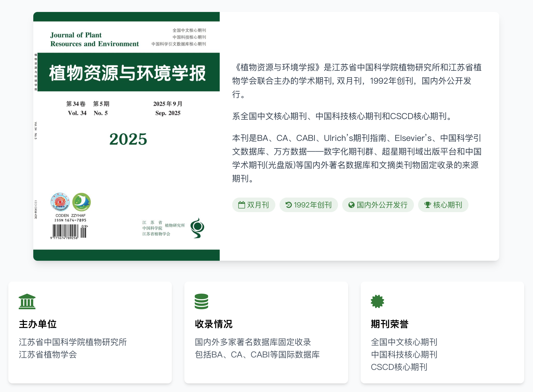Click the globe icon in 国内外公开发行 tag
Screen dimensions: 533x392
point(351,205)
